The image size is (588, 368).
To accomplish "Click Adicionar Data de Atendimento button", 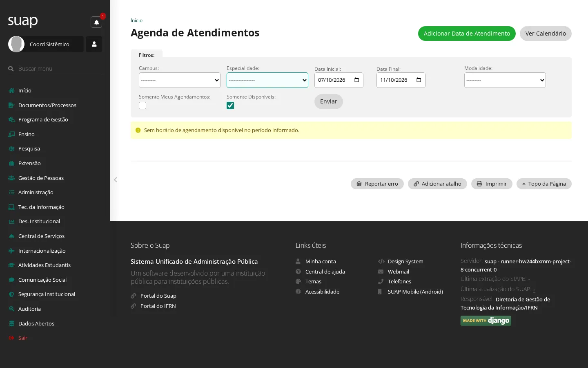I will click(467, 34).
